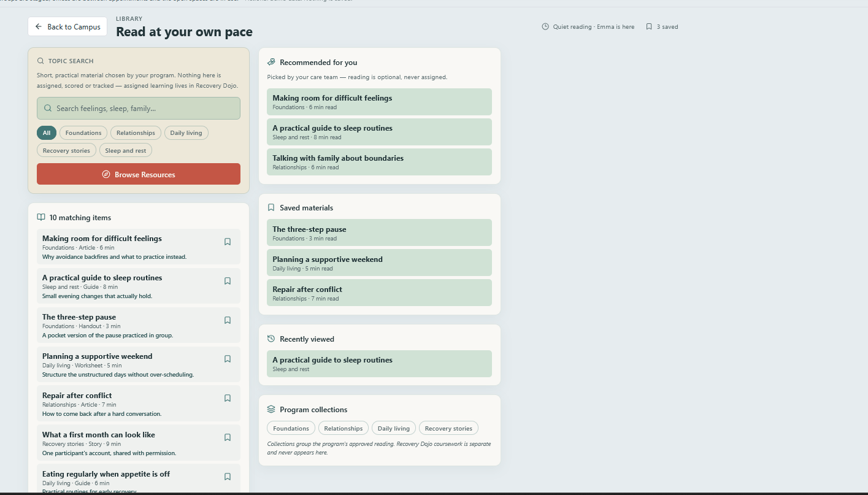Click the compass icon on Browse Resources

point(106,174)
